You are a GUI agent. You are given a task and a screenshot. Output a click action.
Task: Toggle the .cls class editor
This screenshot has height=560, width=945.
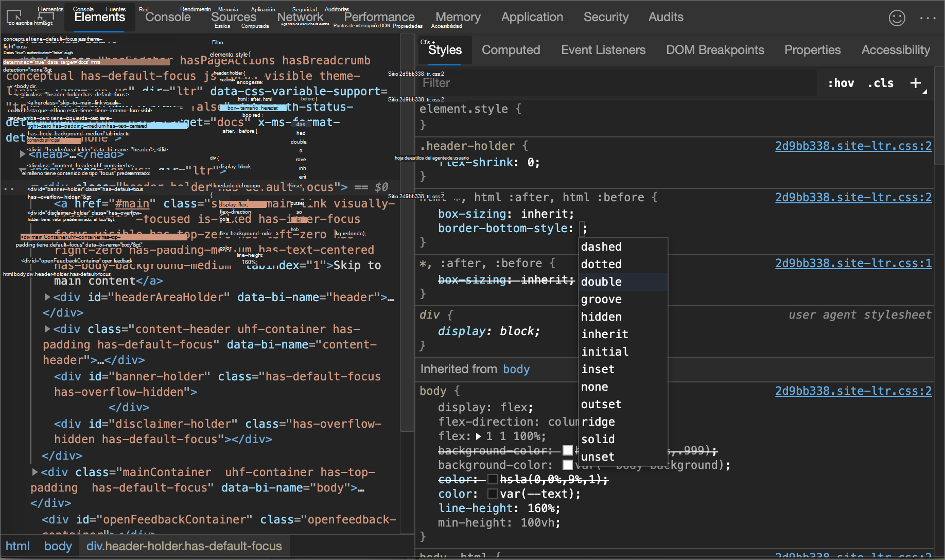[880, 83]
